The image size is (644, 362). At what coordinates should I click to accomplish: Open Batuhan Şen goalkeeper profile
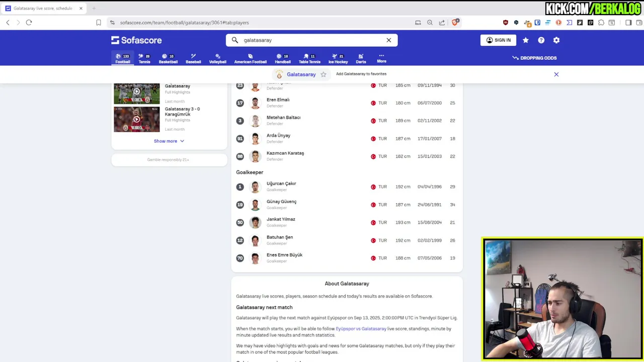coord(280,237)
